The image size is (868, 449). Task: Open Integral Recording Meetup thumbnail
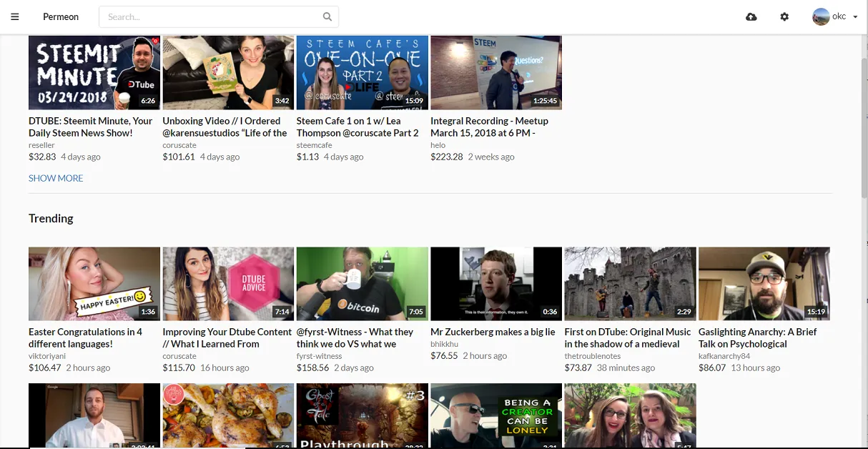496,72
